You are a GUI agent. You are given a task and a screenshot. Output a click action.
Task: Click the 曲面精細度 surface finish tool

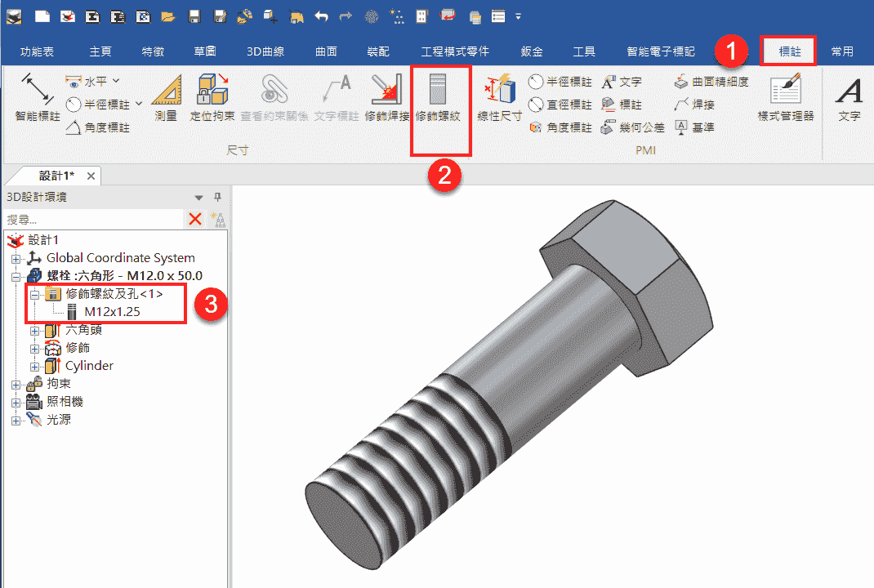[711, 82]
